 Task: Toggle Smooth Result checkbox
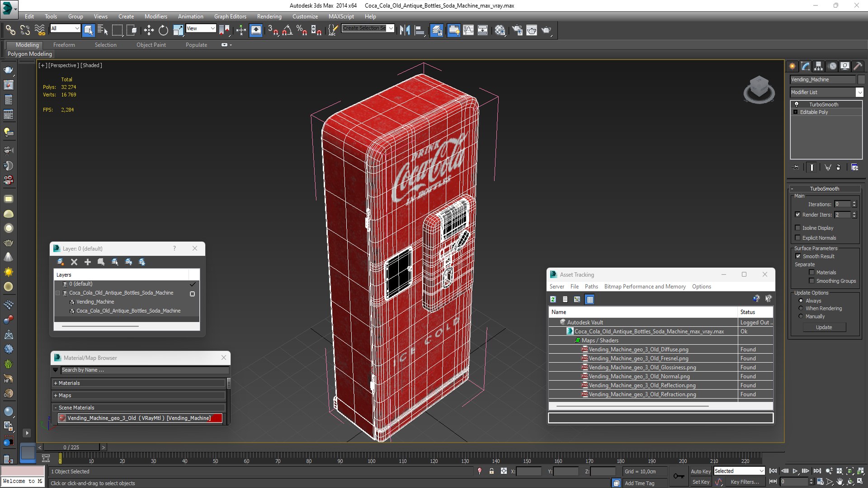(798, 256)
